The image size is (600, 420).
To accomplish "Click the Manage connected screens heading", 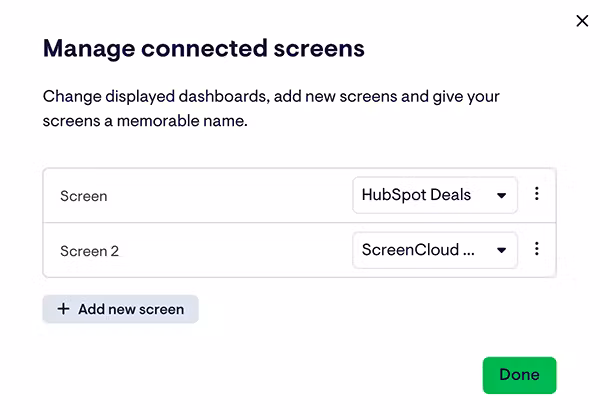I will click(x=203, y=47).
